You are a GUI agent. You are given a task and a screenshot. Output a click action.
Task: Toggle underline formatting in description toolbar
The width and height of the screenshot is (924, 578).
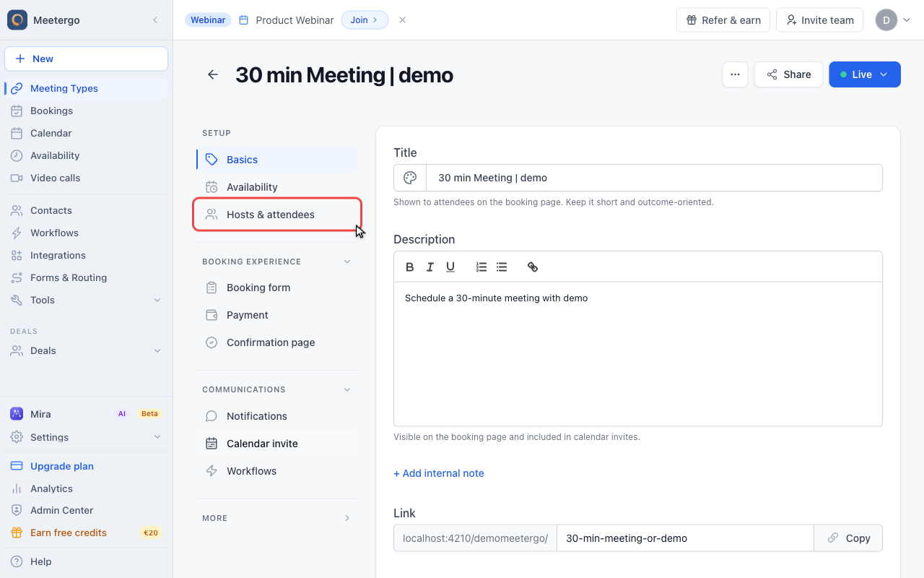(x=450, y=267)
